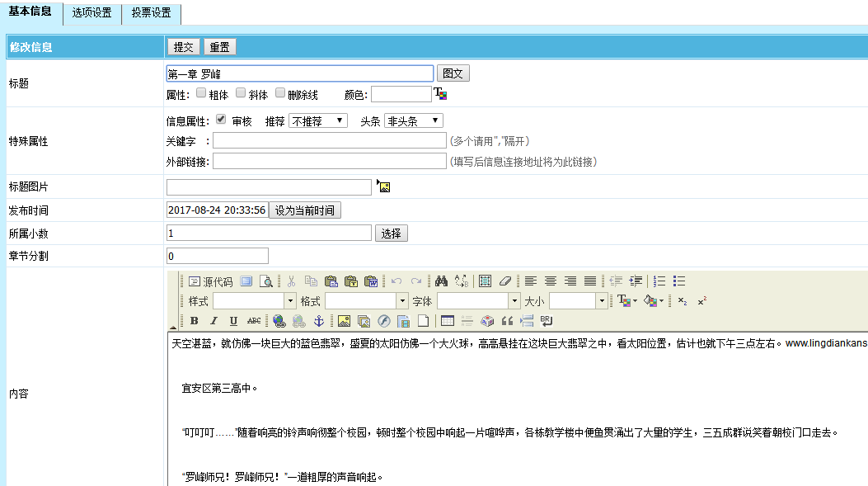Check the 斜体 (italic) title attribute

[x=241, y=93]
